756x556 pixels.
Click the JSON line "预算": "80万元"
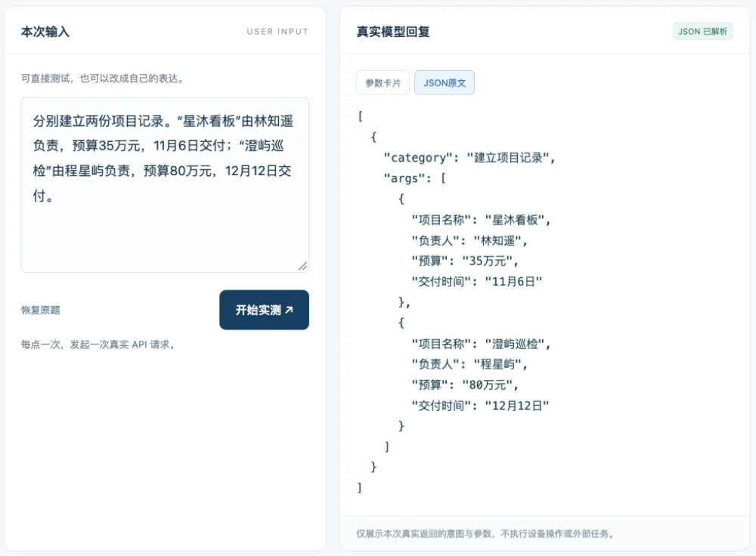(465, 385)
